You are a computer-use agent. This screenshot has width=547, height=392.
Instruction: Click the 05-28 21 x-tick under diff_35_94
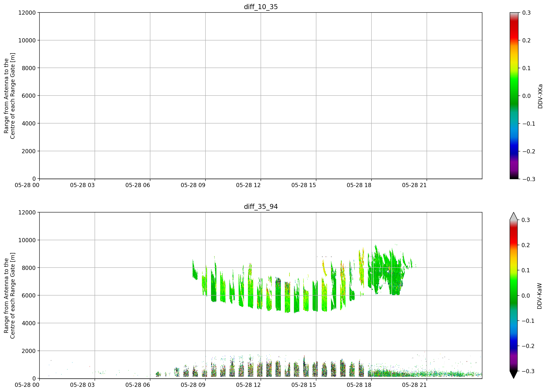pos(414,385)
